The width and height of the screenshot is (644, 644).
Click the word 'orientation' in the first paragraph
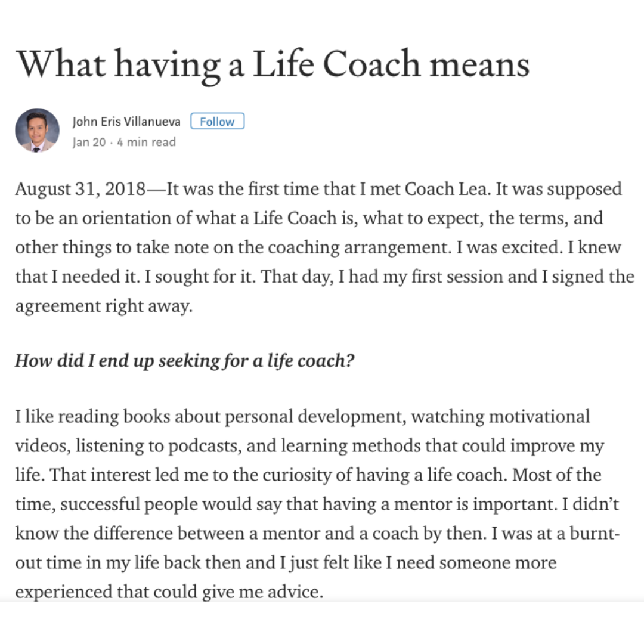click(126, 218)
